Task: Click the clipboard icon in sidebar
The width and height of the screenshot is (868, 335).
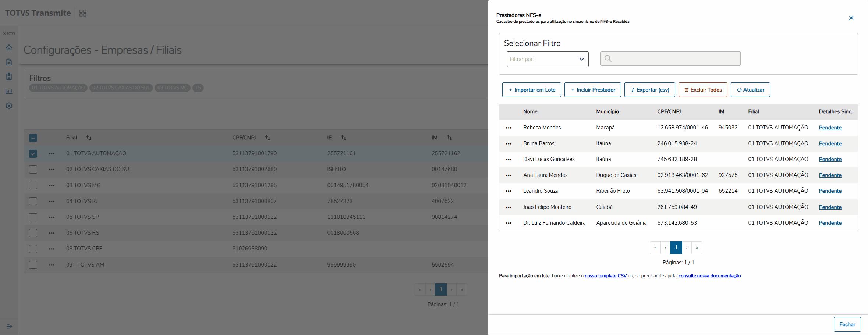Action: point(9,76)
